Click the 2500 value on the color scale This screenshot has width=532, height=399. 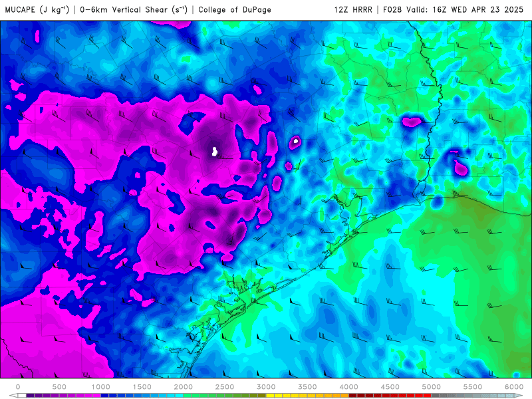pos(225,387)
